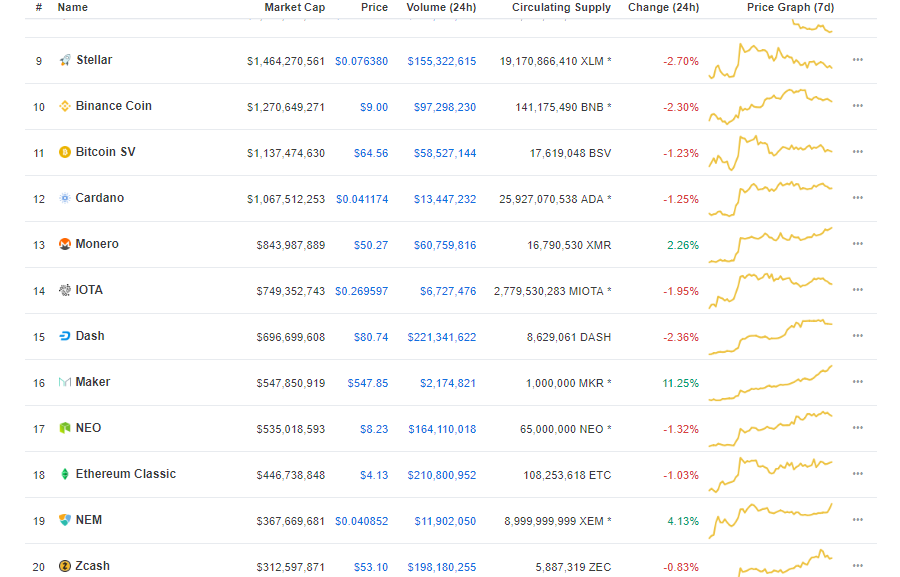Sort by the Circulating Supply column header
Viewport: 900px width, 577px height.
[561, 7]
